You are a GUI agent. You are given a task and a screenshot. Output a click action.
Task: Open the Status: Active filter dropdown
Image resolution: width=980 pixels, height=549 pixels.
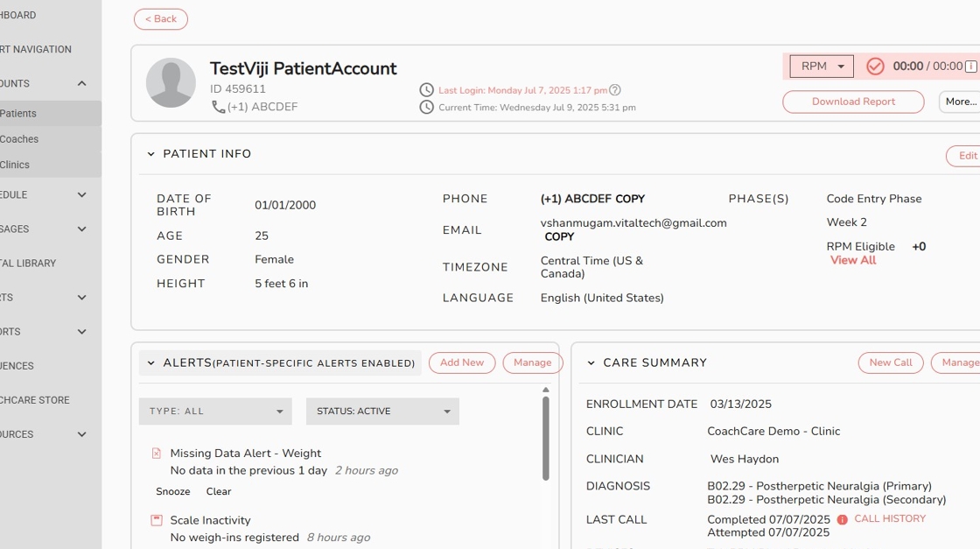(382, 412)
